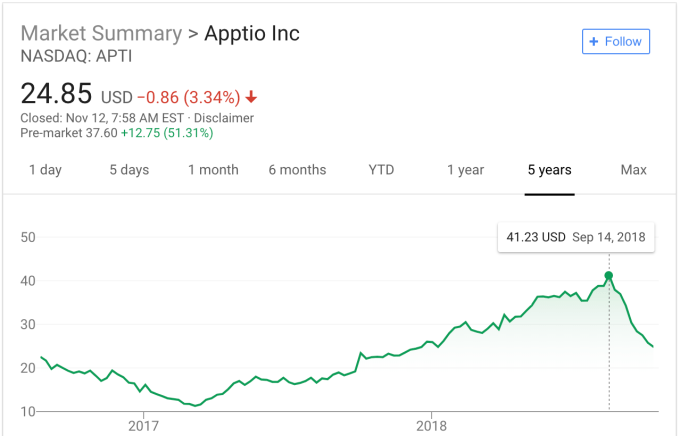Viewport: 680px width, 436px height.
Task: Click the Follow button
Action: [616, 41]
